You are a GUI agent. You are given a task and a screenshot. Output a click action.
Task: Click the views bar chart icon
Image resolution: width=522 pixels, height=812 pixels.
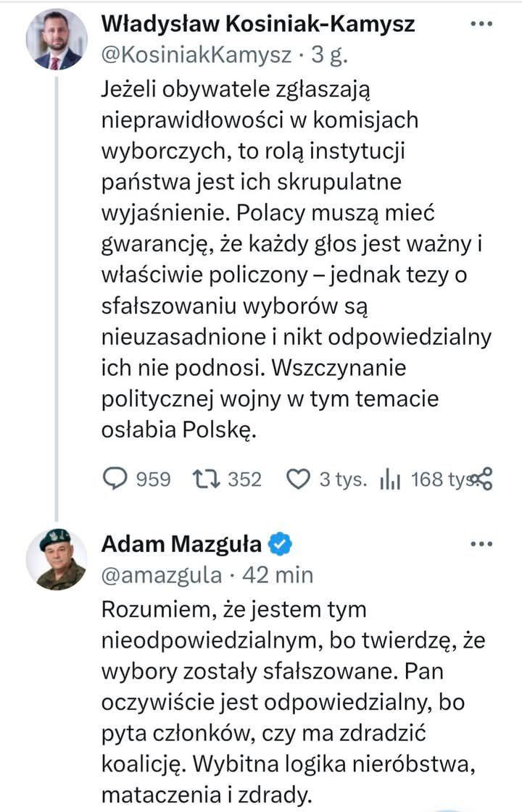(x=391, y=479)
